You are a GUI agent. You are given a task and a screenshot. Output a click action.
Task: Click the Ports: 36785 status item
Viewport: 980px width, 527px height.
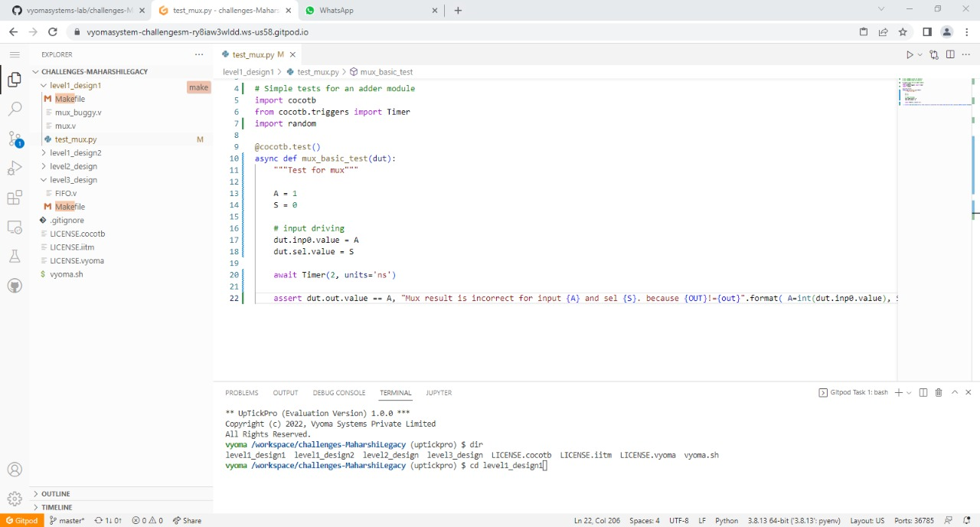pyautogui.click(x=913, y=520)
